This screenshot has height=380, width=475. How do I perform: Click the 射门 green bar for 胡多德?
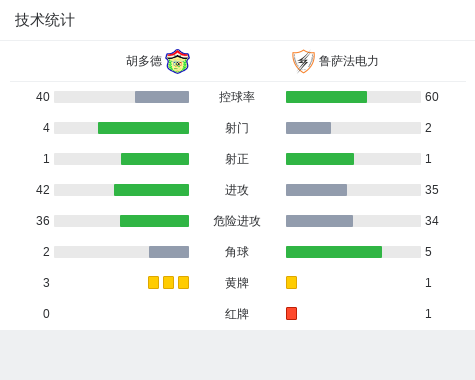click(x=143, y=128)
